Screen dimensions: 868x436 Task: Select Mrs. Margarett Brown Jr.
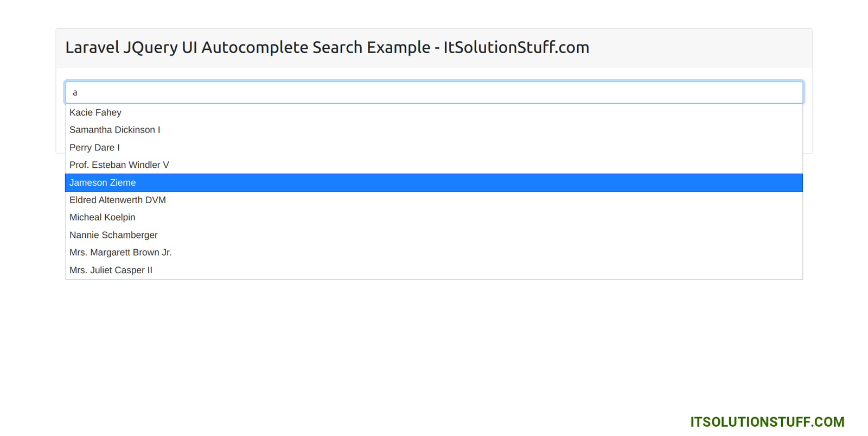pos(120,252)
